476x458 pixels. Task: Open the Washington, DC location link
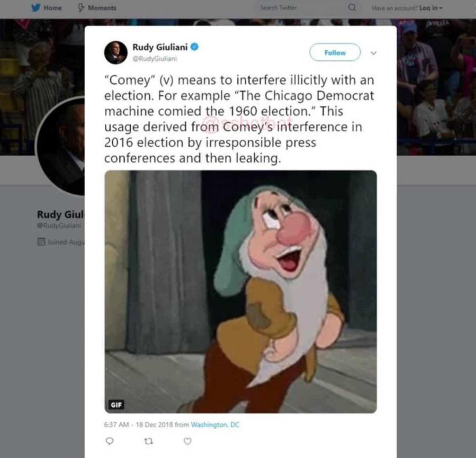click(215, 424)
